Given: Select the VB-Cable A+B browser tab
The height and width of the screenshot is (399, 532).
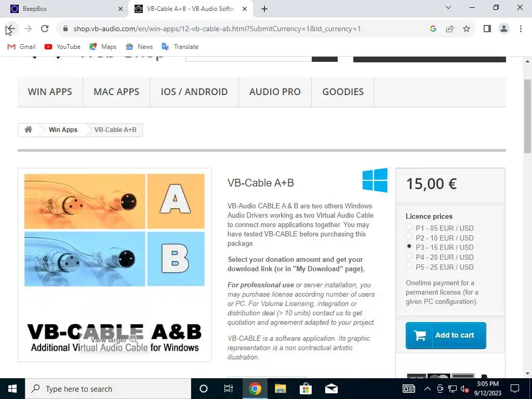Looking at the screenshot, I should pyautogui.click(x=190, y=9).
